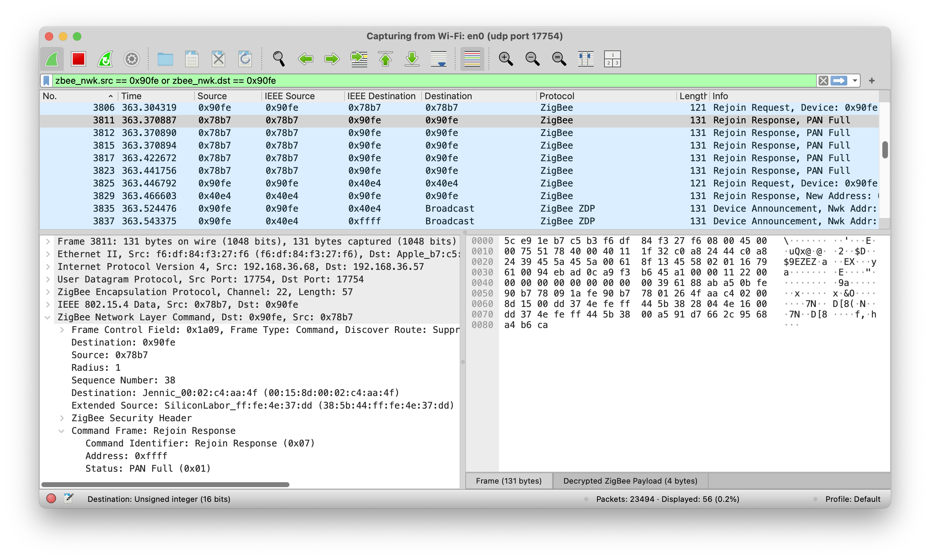This screenshot has width=930, height=560.
Task: Click the packet list vertical scrollbar
Action: tap(885, 150)
